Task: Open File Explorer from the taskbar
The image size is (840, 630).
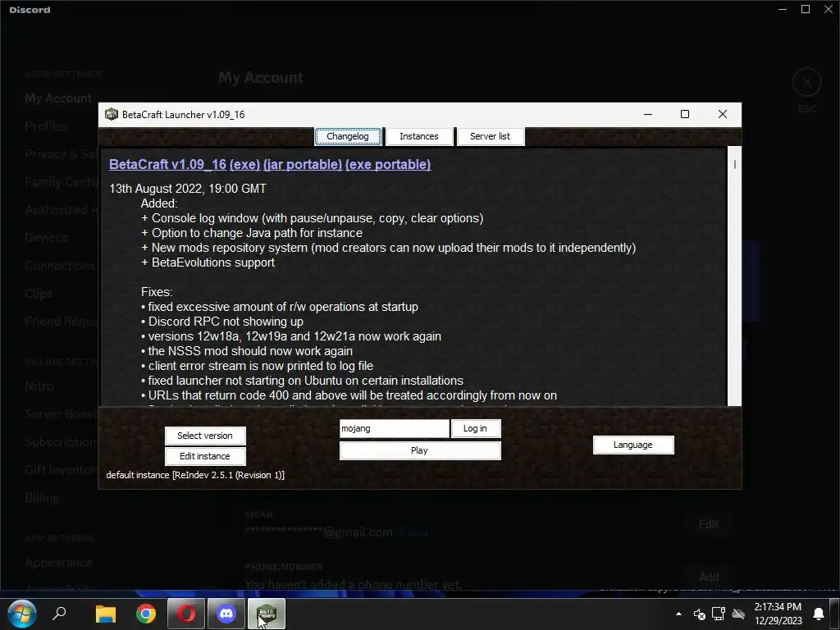Action: point(106,614)
